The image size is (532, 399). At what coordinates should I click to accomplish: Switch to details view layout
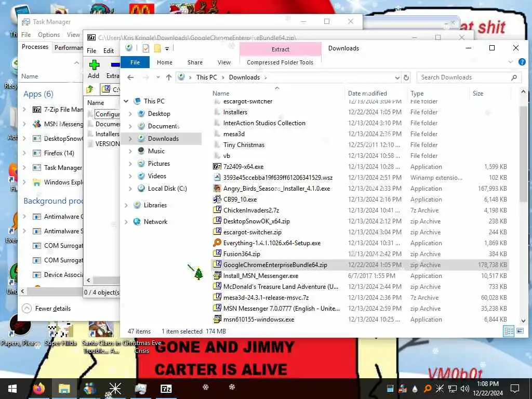coord(509,331)
